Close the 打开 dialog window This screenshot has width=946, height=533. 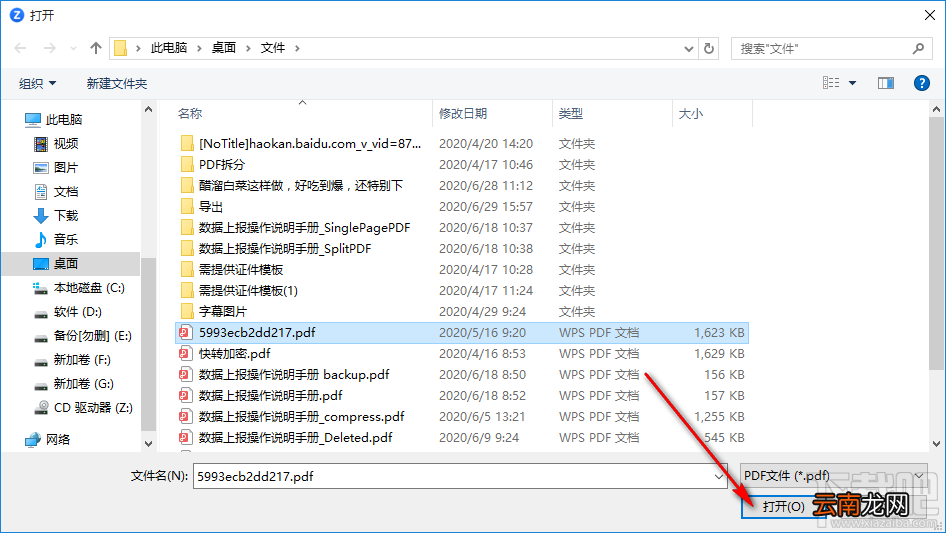pyautogui.click(x=930, y=15)
